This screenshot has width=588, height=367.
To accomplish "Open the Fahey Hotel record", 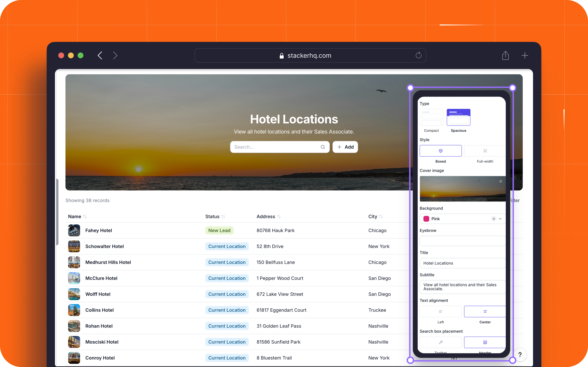I will [99, 230].
